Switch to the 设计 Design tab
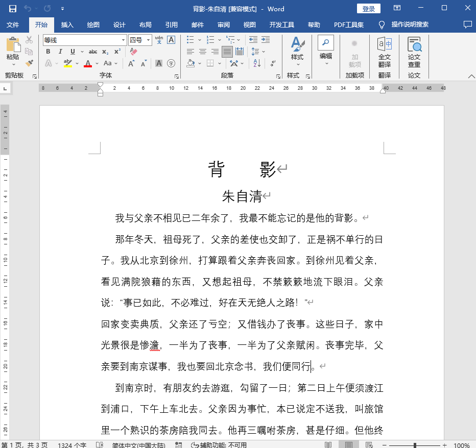Image resolution: width=476 pixels, height=448 pixels. tap(120, 25)
